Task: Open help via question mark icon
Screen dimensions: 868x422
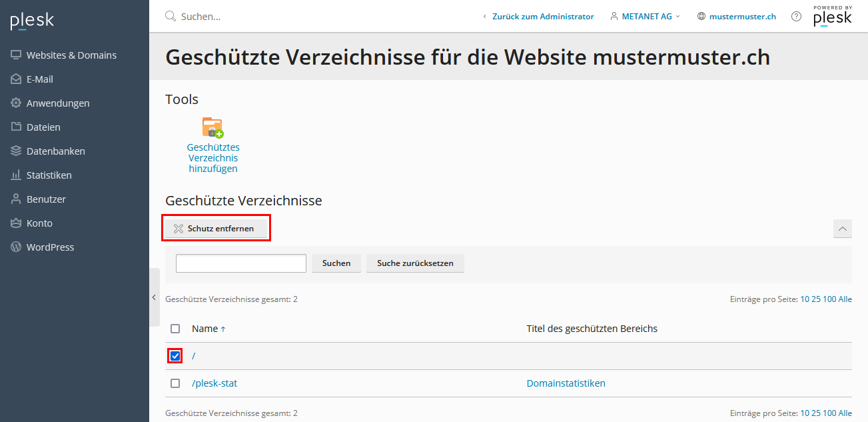Action: pos(796,17)
